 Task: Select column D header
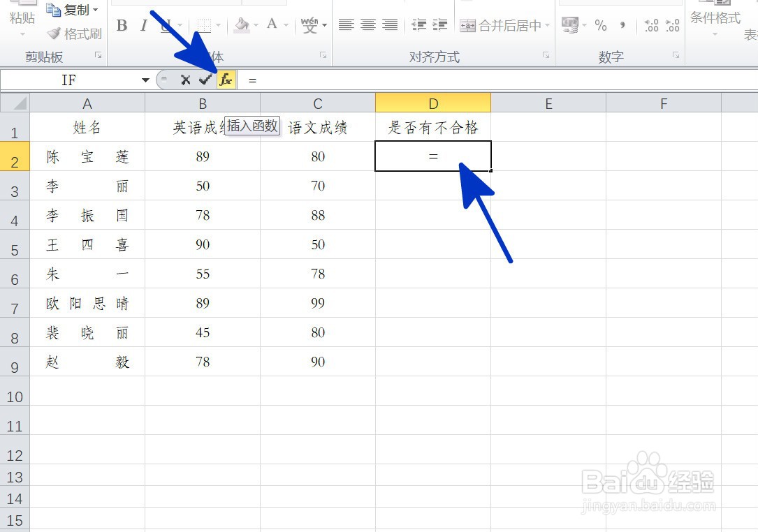coord(433,103)
